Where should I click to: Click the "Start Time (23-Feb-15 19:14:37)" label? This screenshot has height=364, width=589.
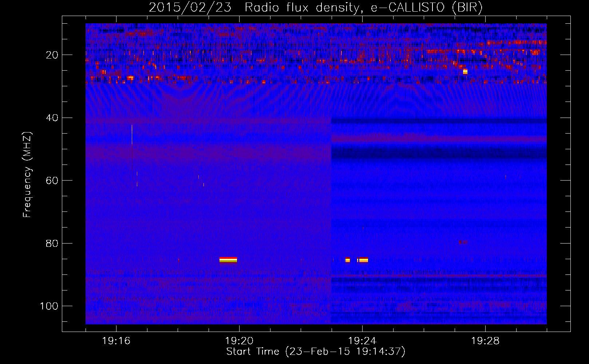click(x=316, y=352)
